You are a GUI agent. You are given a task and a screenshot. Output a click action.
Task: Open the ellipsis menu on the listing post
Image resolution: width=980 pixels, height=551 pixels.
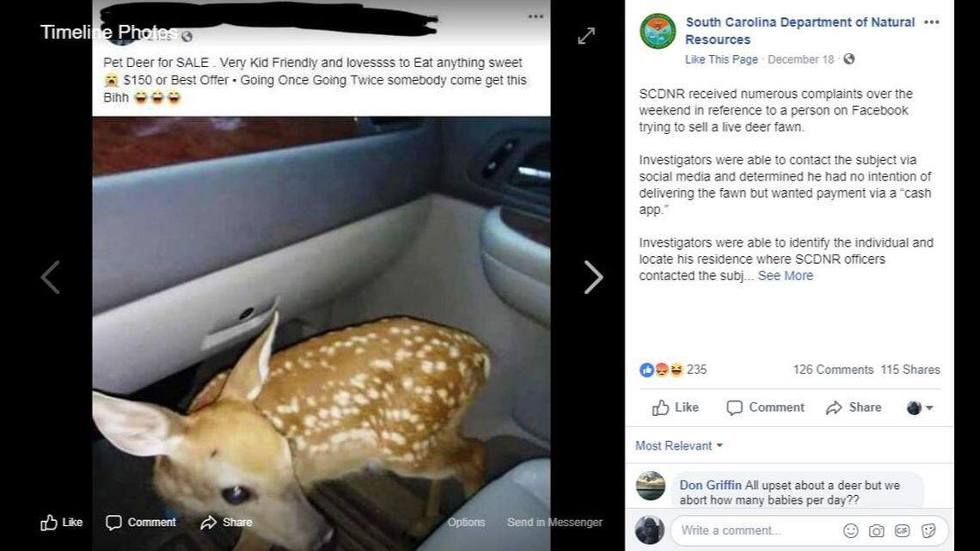536,15
